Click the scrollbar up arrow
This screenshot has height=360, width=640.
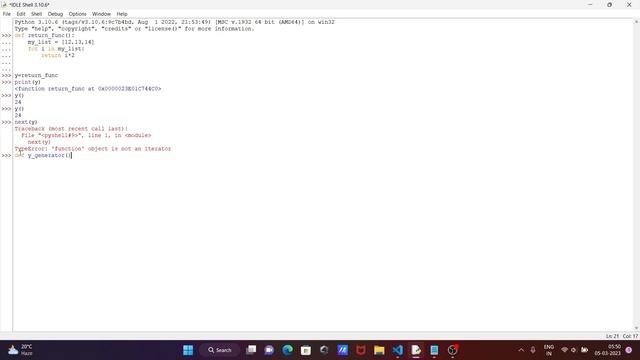coord(636,22)
